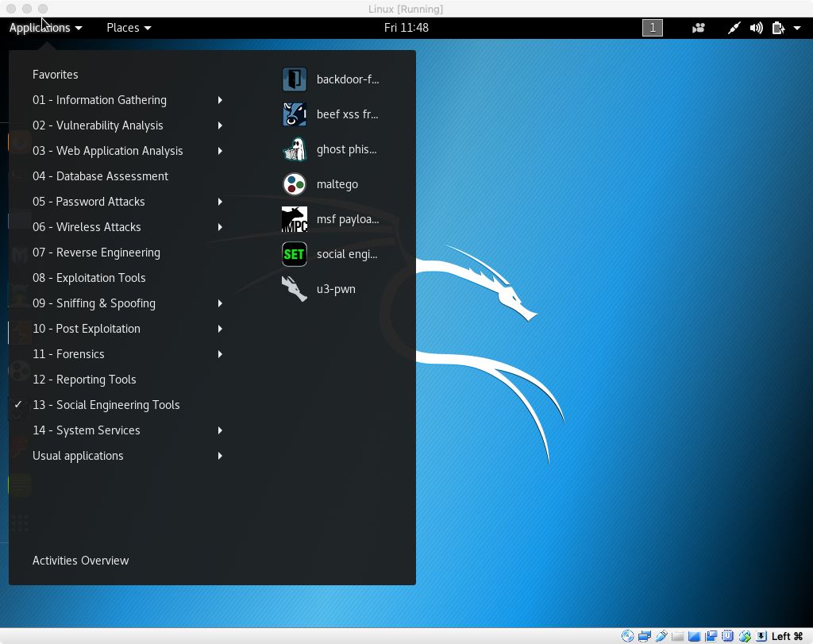Open the Places menu
The width and height of the screenshot is (813, 644).
tap(129, 28)
